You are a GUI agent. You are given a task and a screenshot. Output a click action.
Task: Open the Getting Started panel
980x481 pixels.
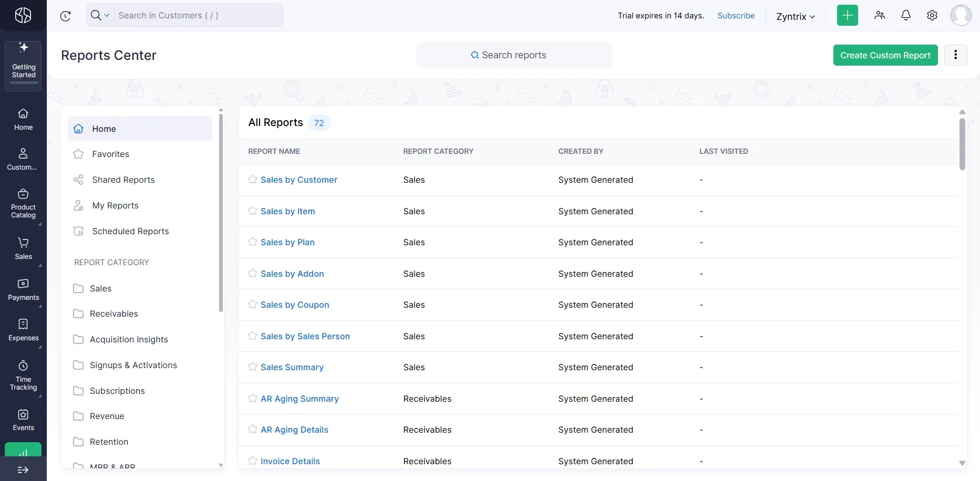[x=23, y=65]
